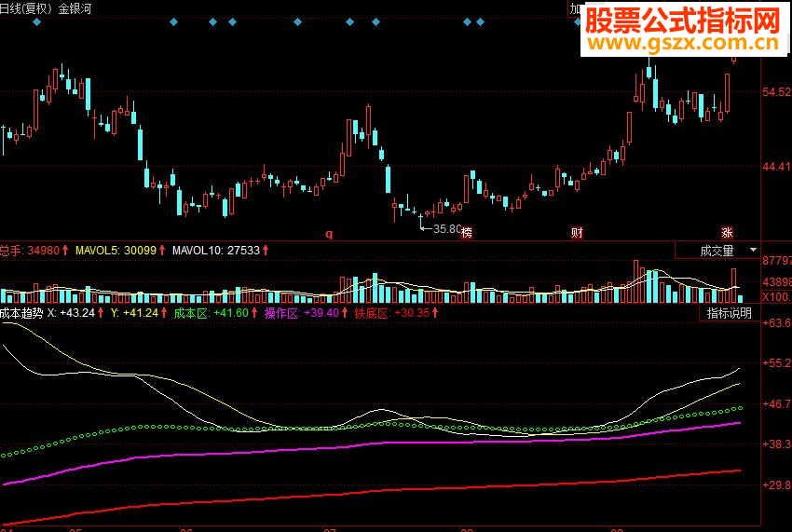The image size is (792, 532).
Task: Click the 44.41 price axis value
Action: point(777,167)
